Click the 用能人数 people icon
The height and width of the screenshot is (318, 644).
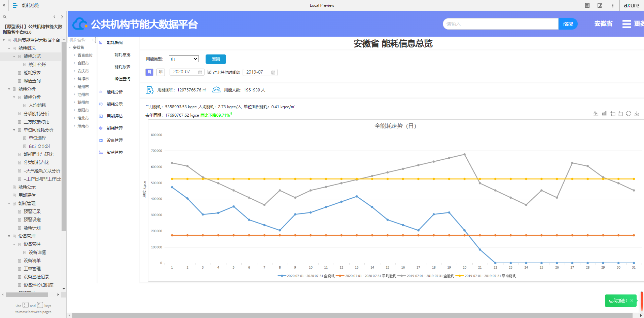click(x=216, y=90)
